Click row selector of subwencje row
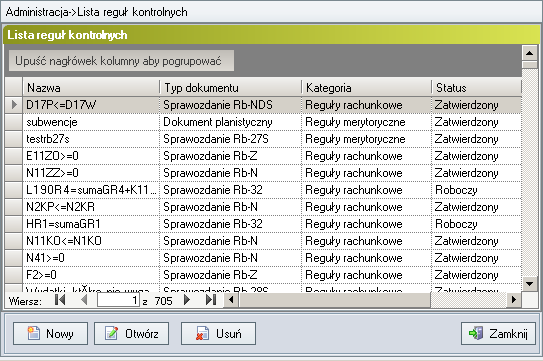Screen dimensions: 543x361 tap(14, 122)
